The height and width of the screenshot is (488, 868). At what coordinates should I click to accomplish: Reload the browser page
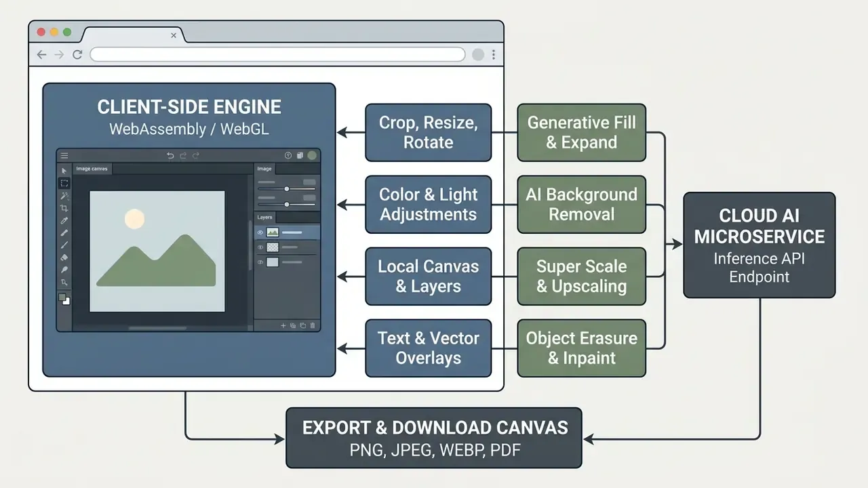pos(77,54)
